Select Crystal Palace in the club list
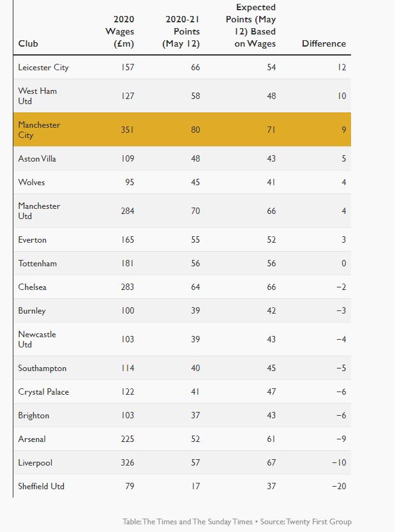The width and height of the screenshot is (420, 532). click(x=43, y=392)
